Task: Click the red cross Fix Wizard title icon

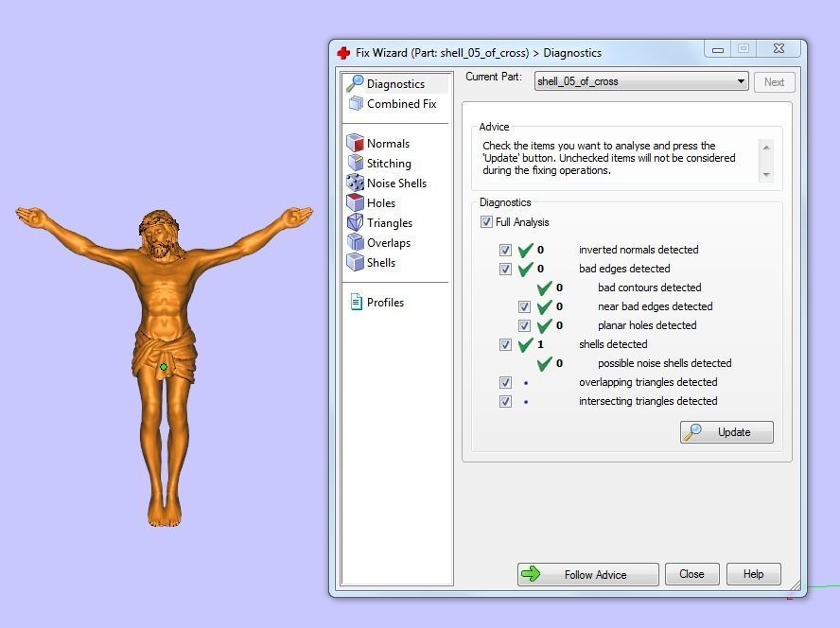Action: (343, 53)
